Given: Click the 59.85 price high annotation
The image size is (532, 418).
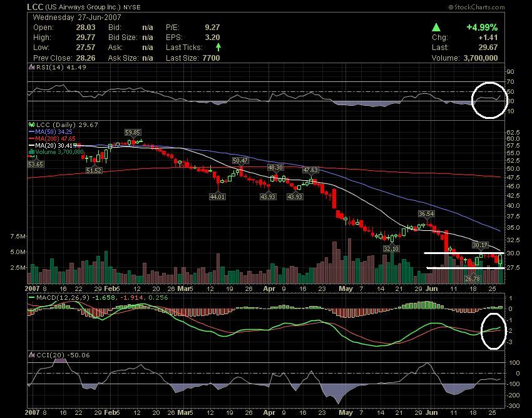Looking at the screenshot, I should [x=132, y=132].
